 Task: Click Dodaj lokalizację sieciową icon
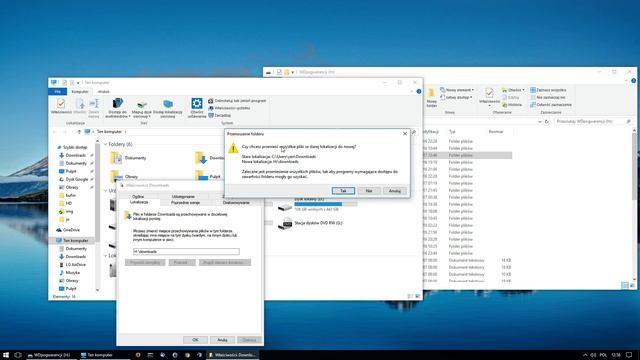click(x=168, y=108)
